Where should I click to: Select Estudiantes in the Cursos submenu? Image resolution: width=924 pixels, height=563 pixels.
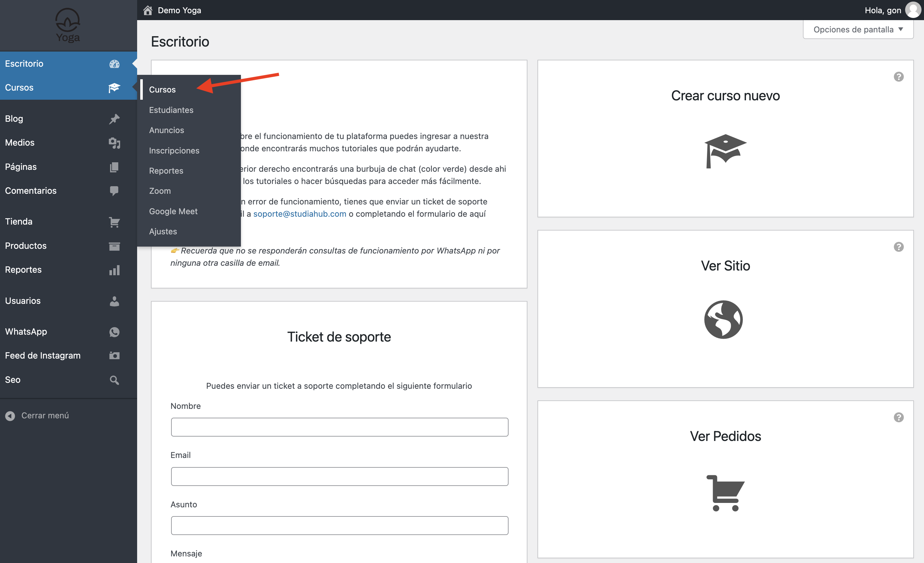point(171,110)
